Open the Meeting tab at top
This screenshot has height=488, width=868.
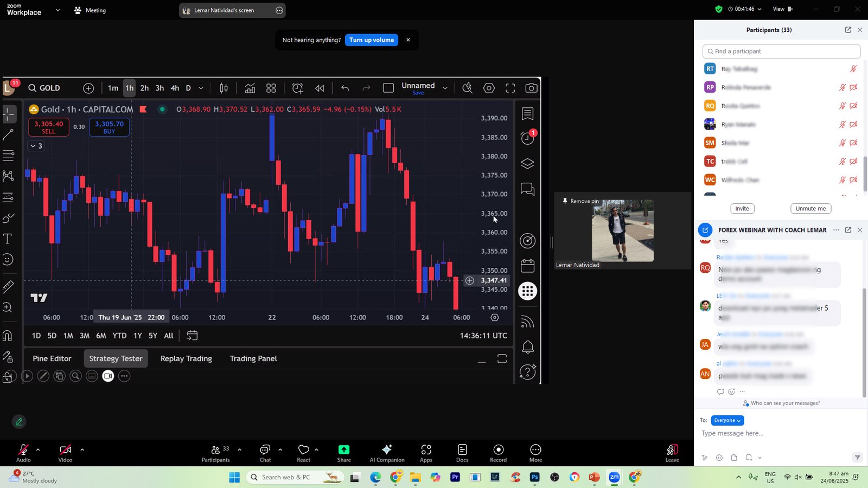tap(90, 10)
